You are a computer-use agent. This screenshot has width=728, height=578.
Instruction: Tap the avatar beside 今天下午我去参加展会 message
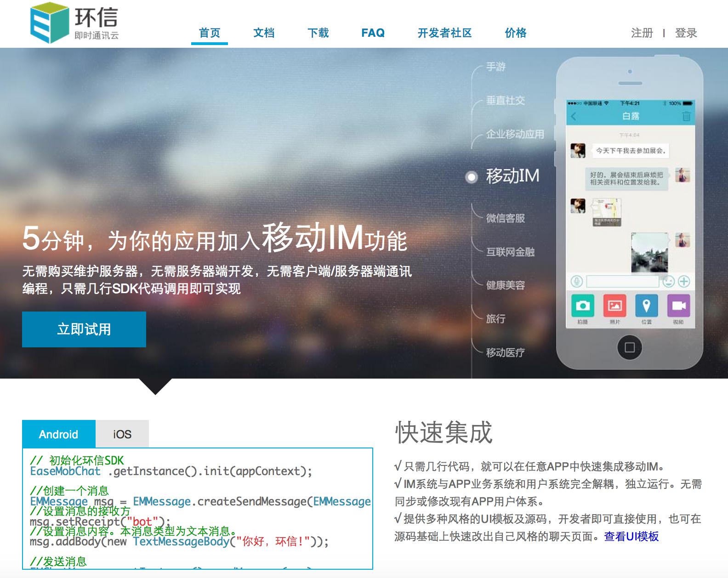(x=578, y=150)
